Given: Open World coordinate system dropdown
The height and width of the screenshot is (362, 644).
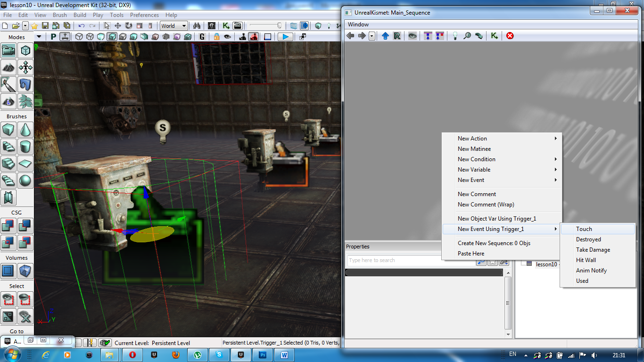Looking at the screenshot, I should [x=174, y=26].
